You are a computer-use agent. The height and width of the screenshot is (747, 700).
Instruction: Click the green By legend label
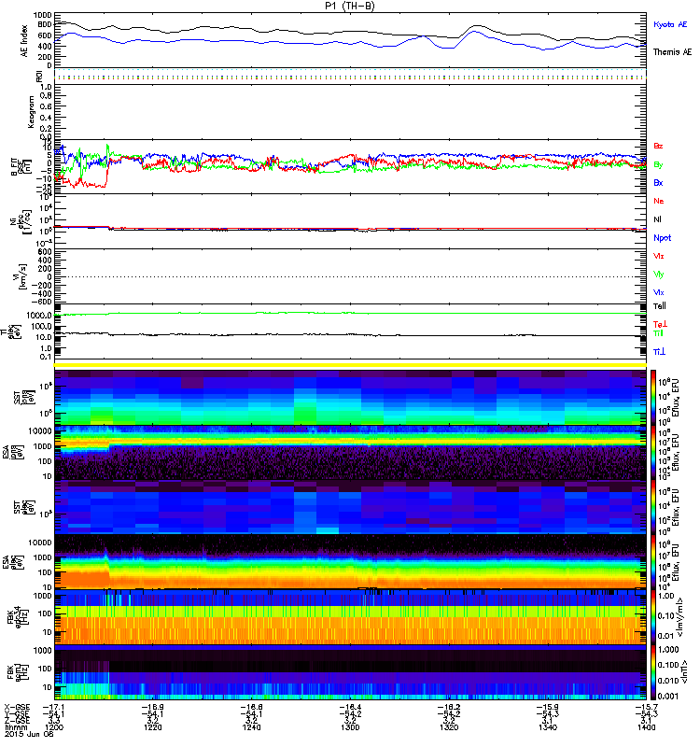(x=658, y=164)
